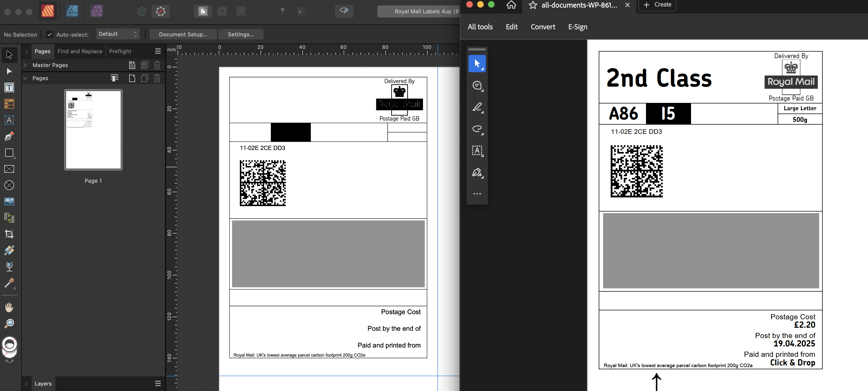The height and width of the screenshot is (391, 868).
Task: Open Acrobat Convert menu
Action: coord(543,27)
